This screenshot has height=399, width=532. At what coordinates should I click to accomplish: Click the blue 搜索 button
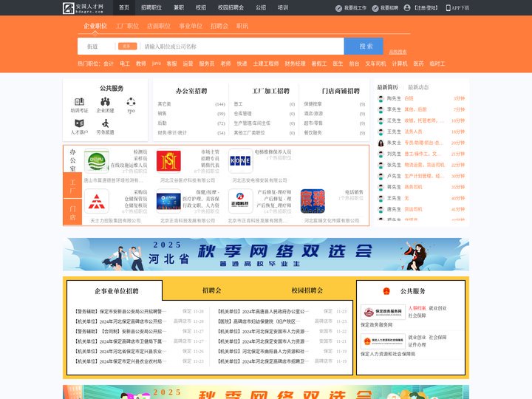(x=364, y=46)
